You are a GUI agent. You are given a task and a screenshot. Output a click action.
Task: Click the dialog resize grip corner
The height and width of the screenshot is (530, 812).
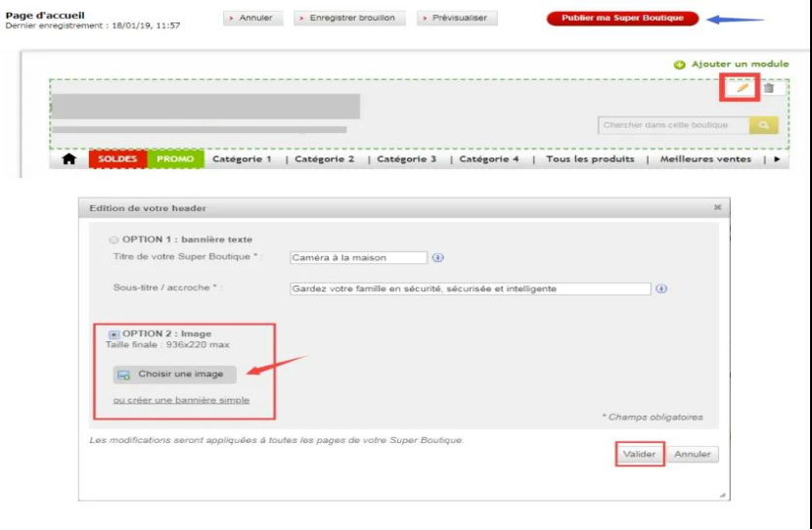(722, 495)
